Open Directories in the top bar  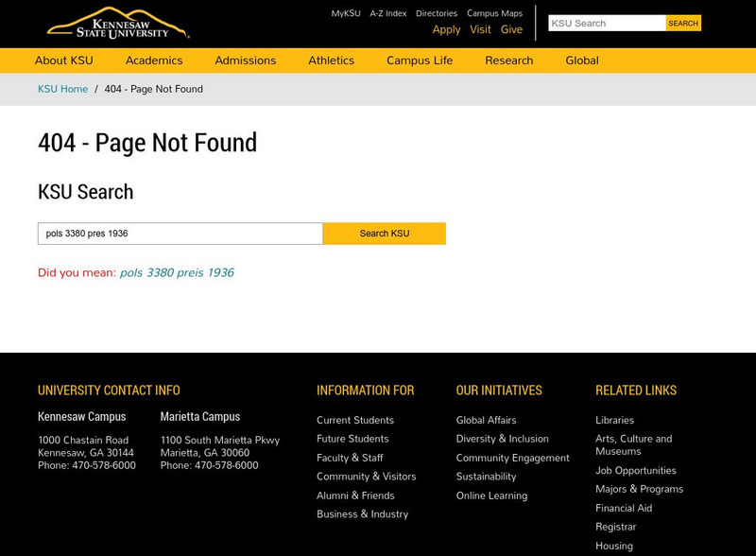pos(437,13)
